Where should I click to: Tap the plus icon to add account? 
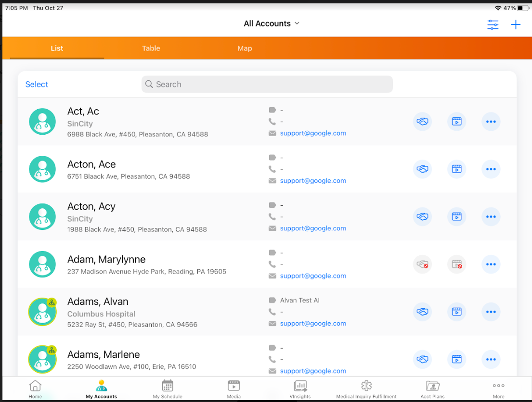click(x=516, y=25)
